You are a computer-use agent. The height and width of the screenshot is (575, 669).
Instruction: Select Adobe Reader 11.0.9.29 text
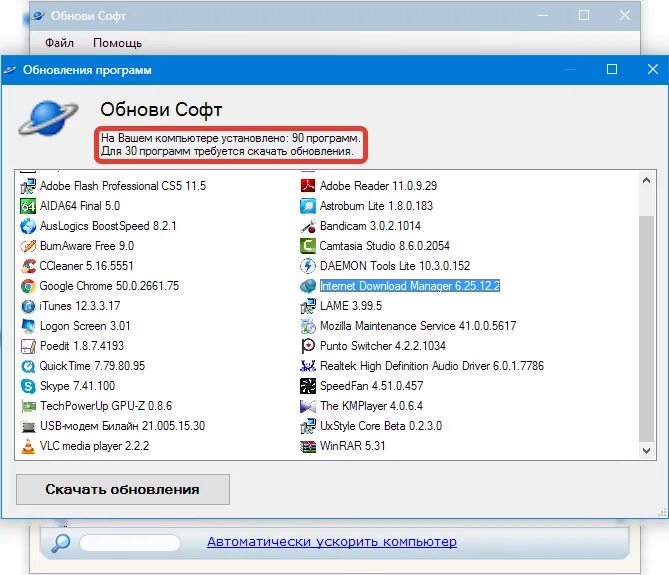(378, 186)
